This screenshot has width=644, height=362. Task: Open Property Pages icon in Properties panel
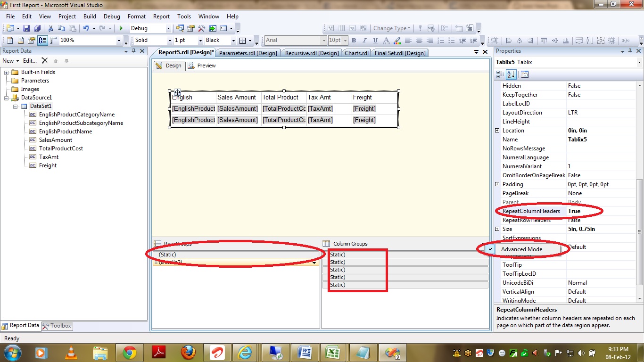coord(525,74)
